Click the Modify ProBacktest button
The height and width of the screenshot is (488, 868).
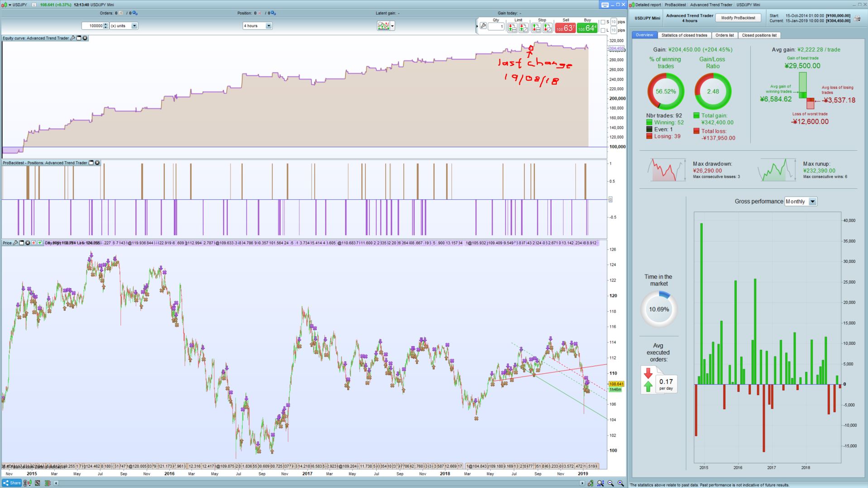(x=738, y=18)
